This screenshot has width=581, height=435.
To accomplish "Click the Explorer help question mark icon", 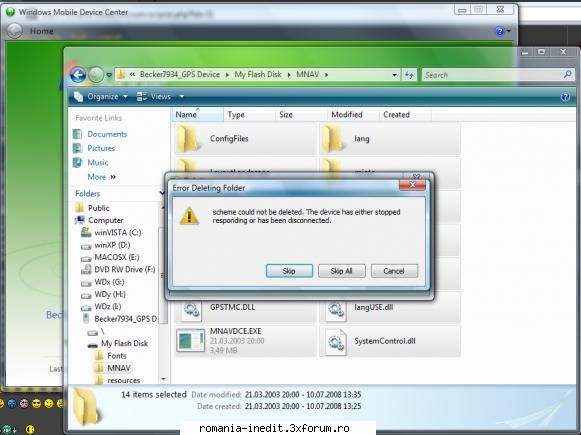I will [x=565, y=97].
